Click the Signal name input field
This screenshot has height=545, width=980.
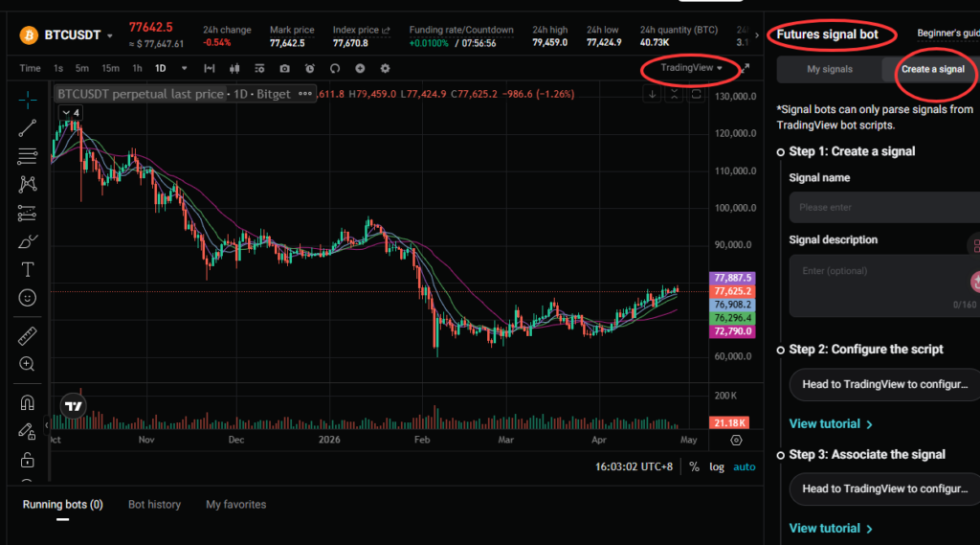[x=884, y=207]
